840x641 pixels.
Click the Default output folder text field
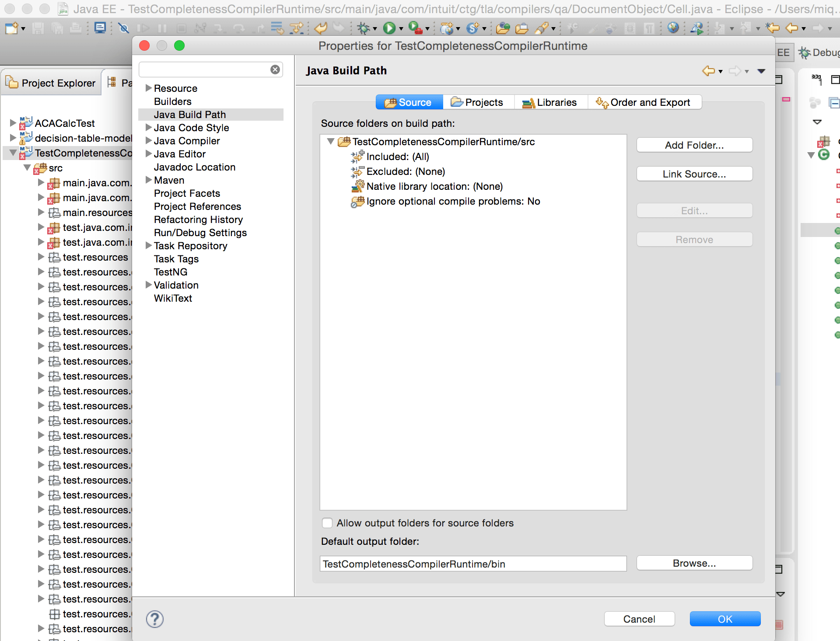(x=473, y=564)
